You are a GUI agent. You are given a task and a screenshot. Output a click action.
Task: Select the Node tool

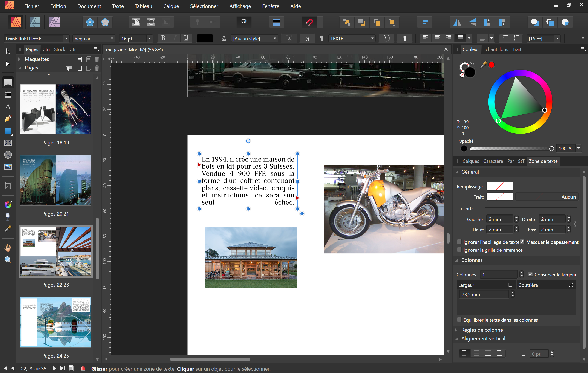pyautogui.click(x=8, y=64)
